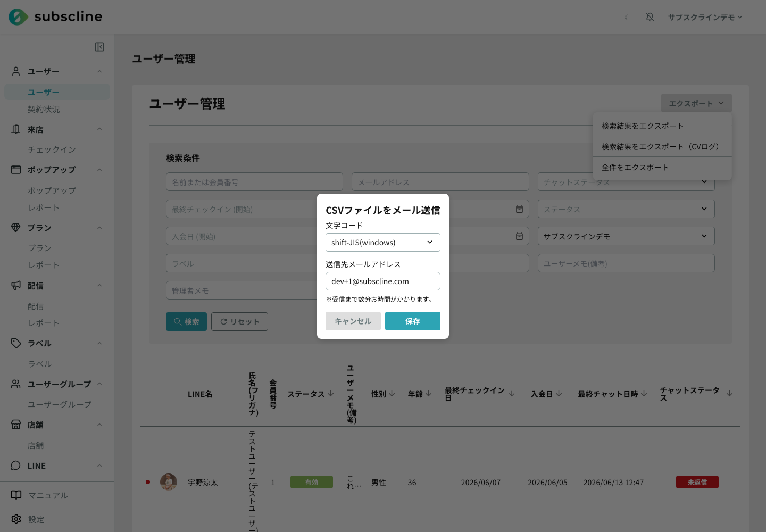Collapse the 配信 sidebar section chevron

pyautogui.click(x=99, y=286)
